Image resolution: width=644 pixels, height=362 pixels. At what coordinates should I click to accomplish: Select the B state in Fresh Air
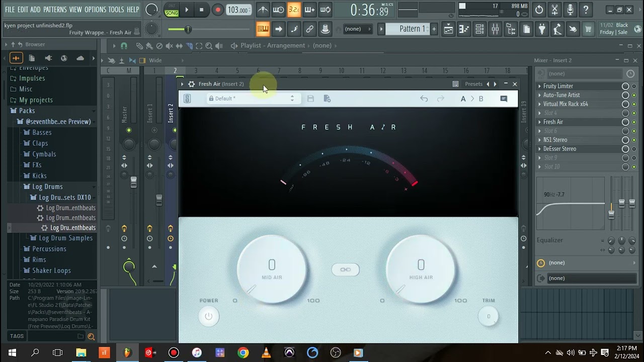pyautogui.click(x=481, y=99)
